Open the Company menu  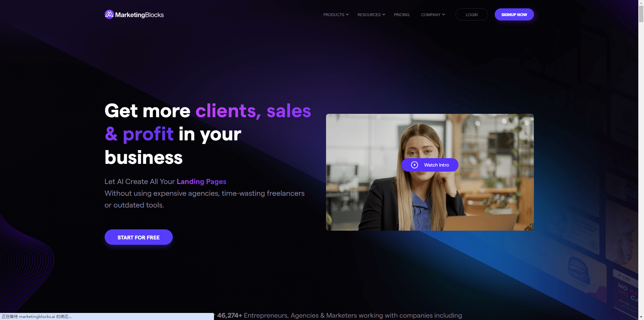click(431, 15)
